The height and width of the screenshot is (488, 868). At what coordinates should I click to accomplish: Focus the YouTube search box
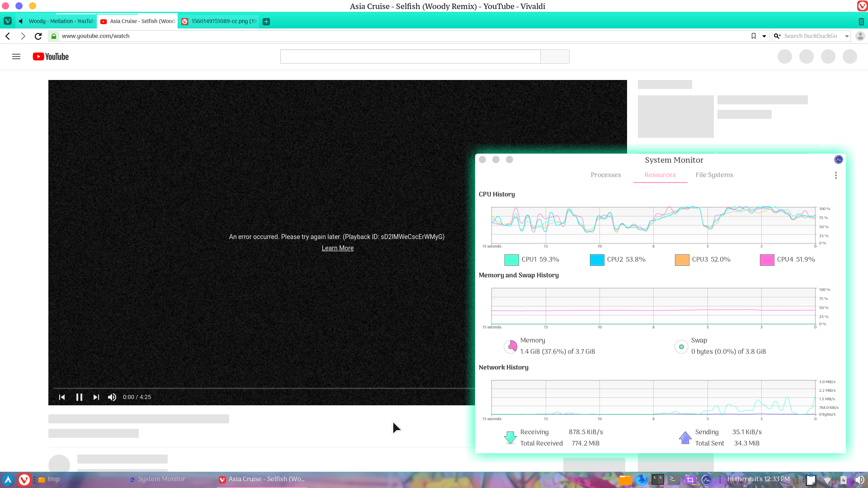[x=410, y=56]
